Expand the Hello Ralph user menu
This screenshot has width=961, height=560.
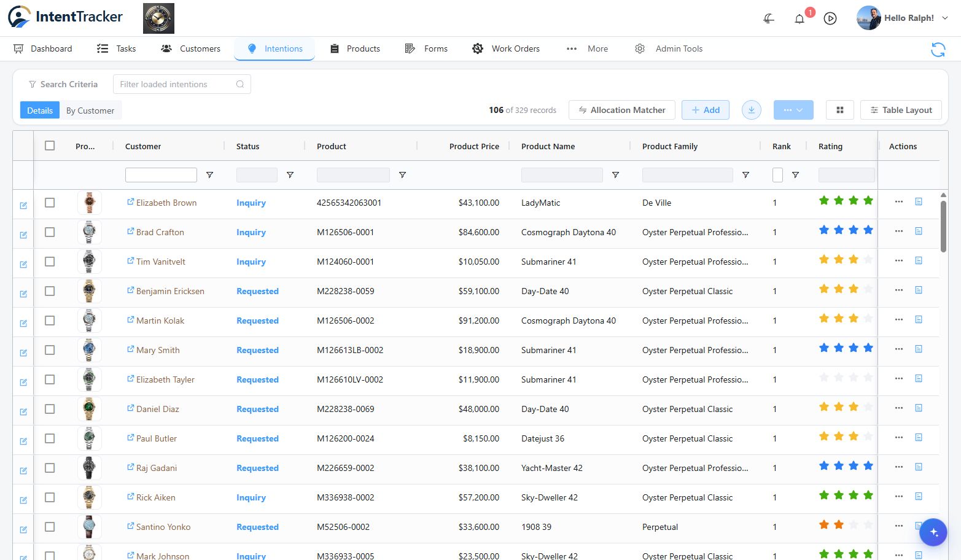click(x=903, y=18)
